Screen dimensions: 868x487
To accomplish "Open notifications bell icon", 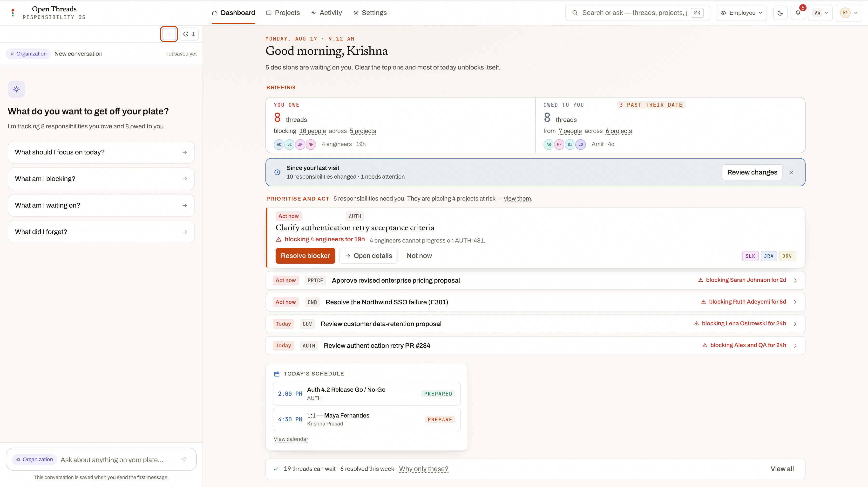I will 798,13.
